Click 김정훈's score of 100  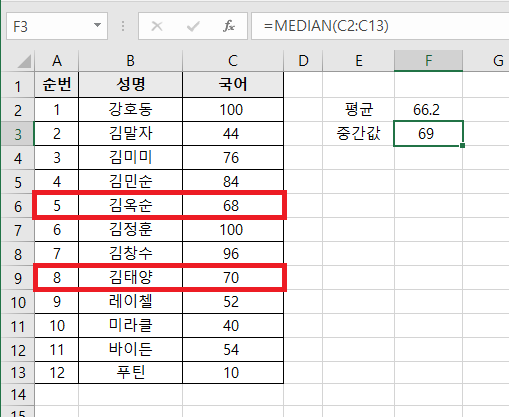(x=233, y=230)
